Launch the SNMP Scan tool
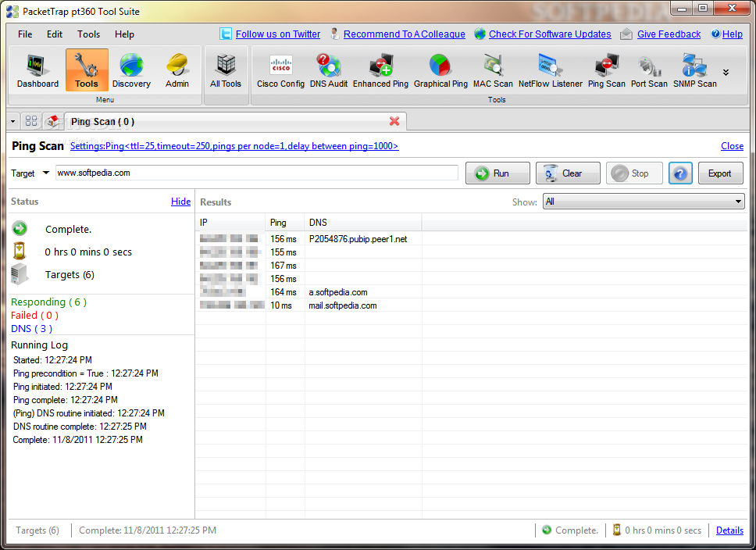The width and height of the screenshot is (756, 550). click(x=695, y=71)
